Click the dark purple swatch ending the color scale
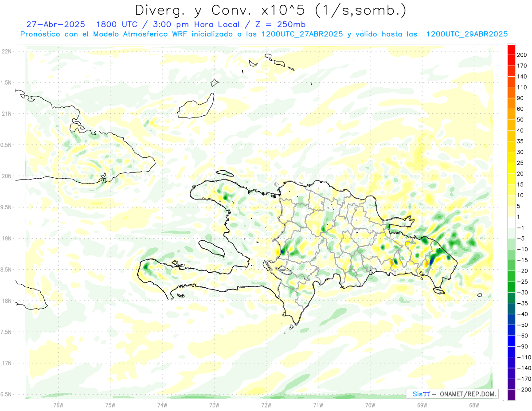 click(511, 395)
